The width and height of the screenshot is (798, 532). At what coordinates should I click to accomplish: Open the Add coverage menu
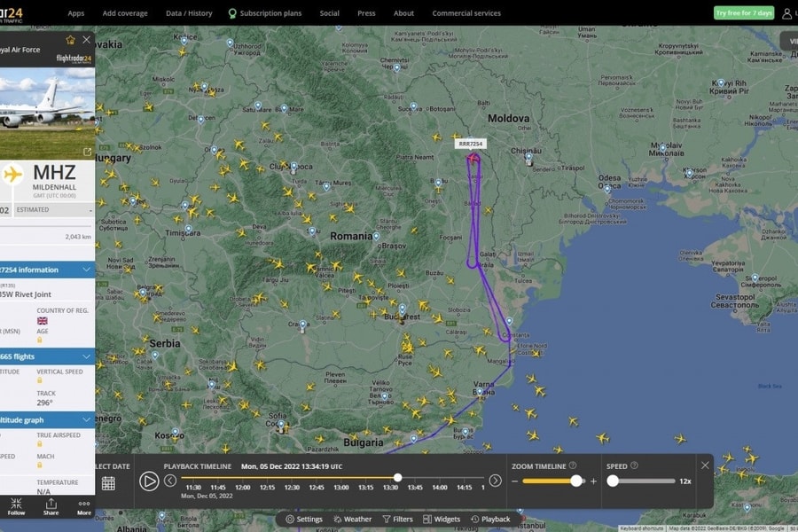(125, 13)
